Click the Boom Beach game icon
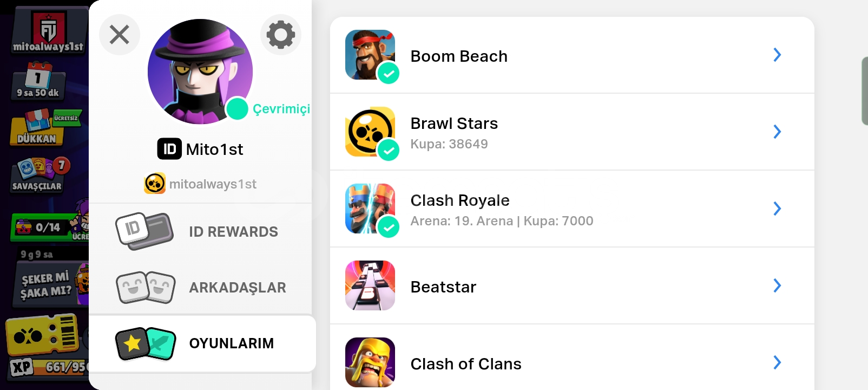The height and width of the screenshot is (390, 868). pyautogui.click(x=370, y=55)
